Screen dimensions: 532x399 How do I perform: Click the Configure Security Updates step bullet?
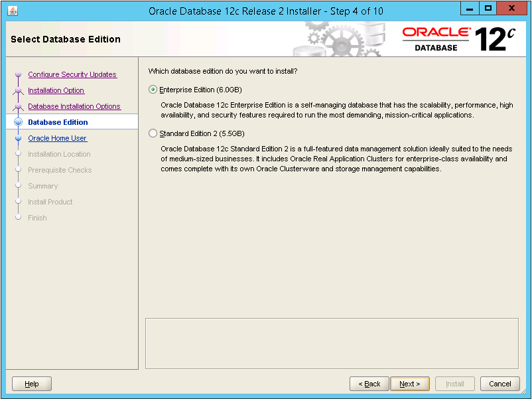19,75
